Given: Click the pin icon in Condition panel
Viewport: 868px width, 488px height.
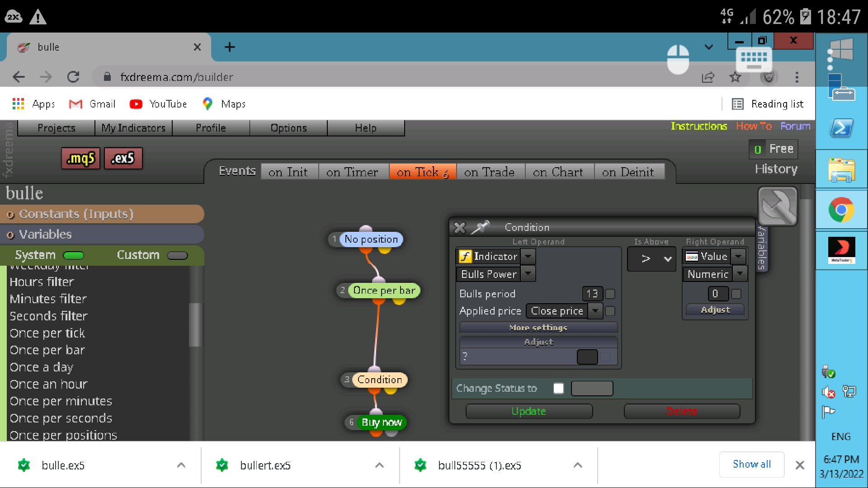Looking at the screenshot, I should [x=480, y=227].
